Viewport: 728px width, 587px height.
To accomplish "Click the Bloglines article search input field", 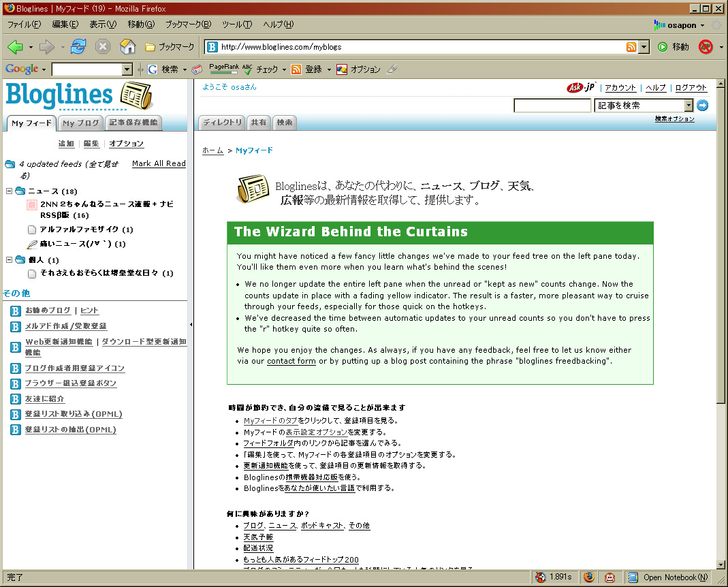I will [552, 106].
